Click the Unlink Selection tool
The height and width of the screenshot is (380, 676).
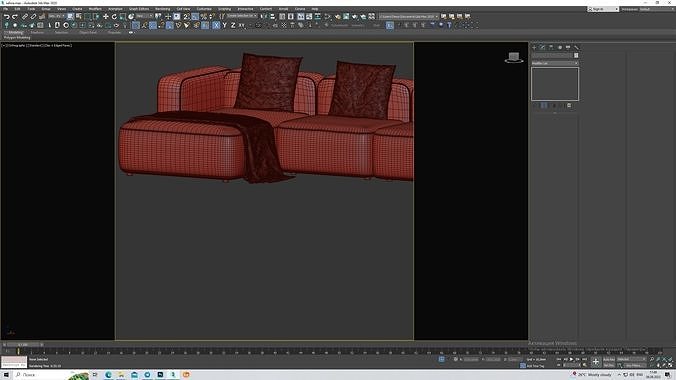(33, 16)
